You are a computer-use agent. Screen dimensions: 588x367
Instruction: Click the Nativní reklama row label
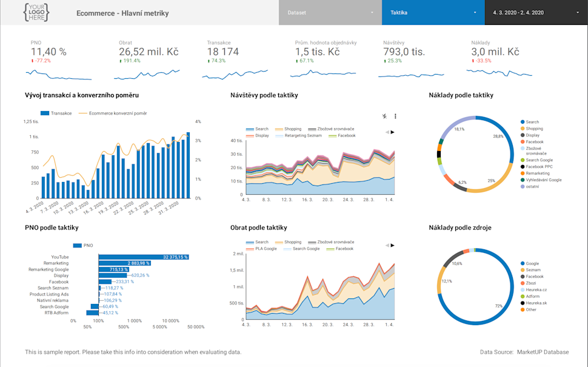tap(53, 300)
